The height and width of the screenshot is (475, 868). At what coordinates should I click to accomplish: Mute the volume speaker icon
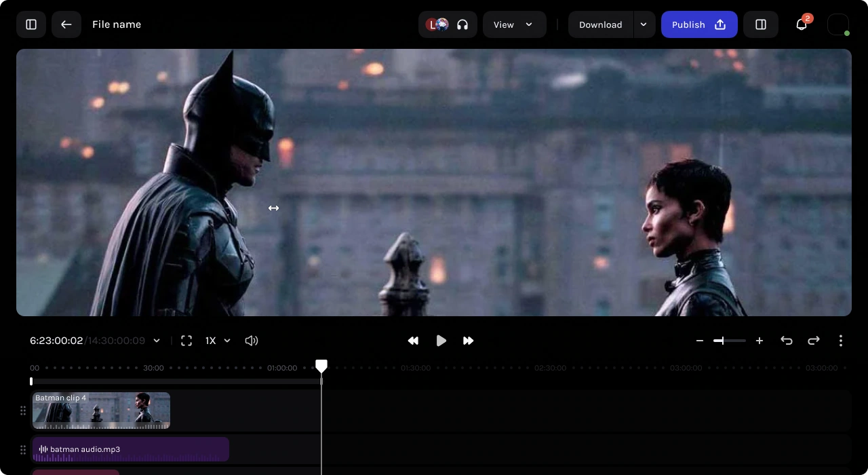252,341
